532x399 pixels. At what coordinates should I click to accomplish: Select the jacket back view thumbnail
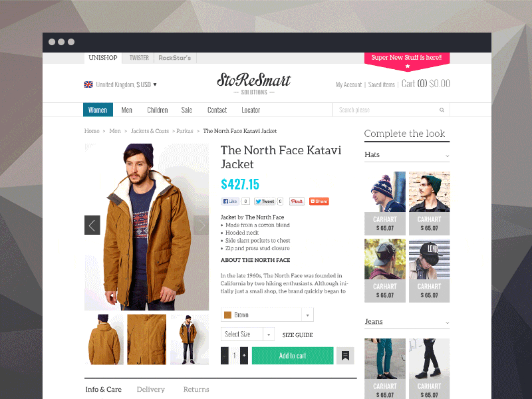point(104,339)
